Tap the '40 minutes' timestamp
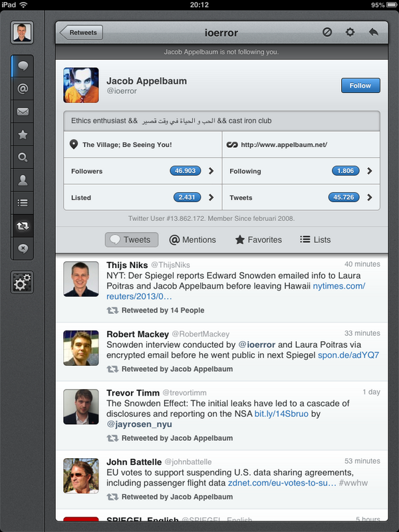Viewport: 399px width, 532px height. click(362, 264)
